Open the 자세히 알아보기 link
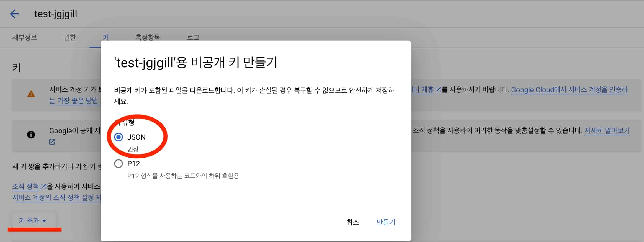 tap(607, 130)
